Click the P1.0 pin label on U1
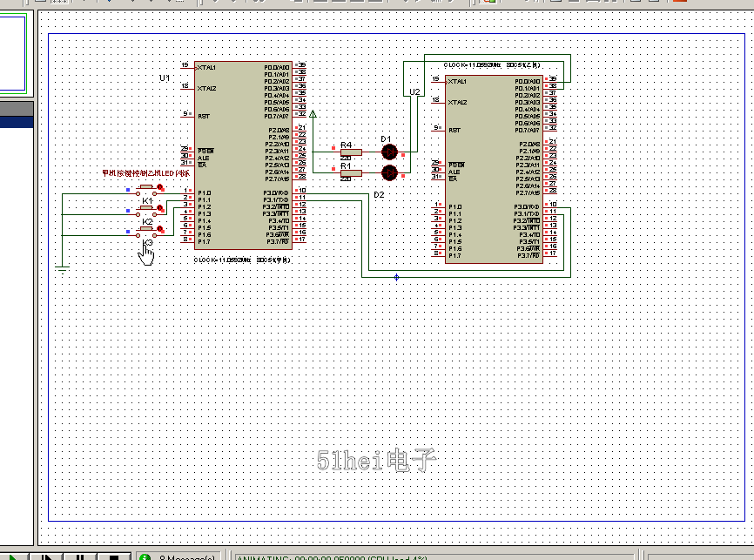Viewport: 754px width, 560px height. click(205, 193)
